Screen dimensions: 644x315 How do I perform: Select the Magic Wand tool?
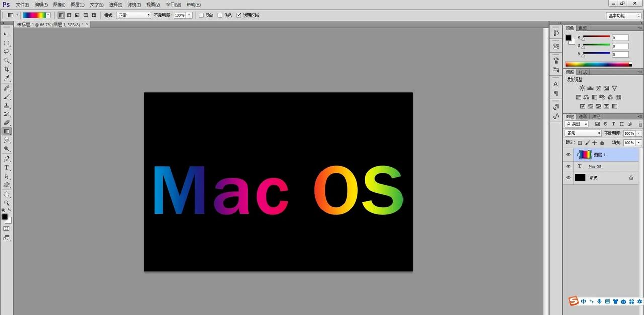7,61
